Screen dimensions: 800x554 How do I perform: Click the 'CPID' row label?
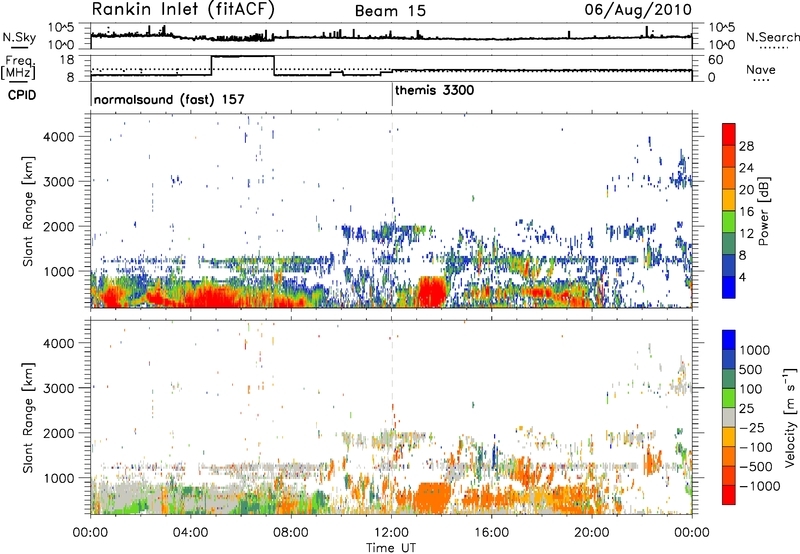22,95
